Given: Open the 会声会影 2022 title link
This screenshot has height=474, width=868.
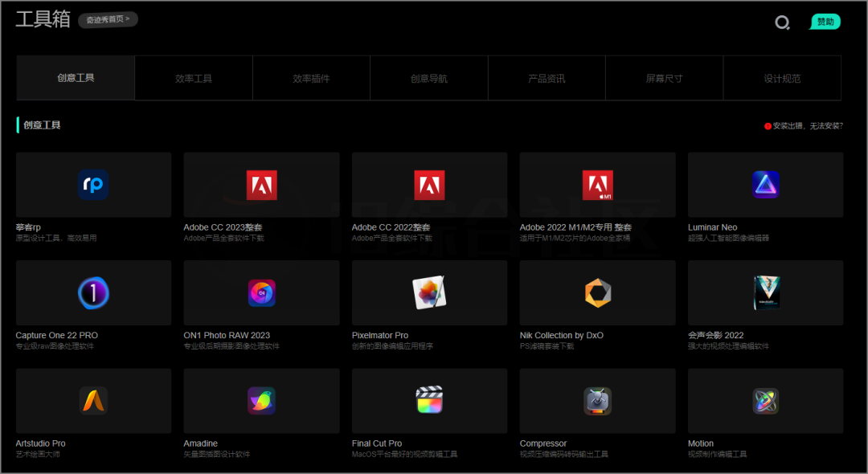Looking at the screenshot, I should click(x=716, y=335).
